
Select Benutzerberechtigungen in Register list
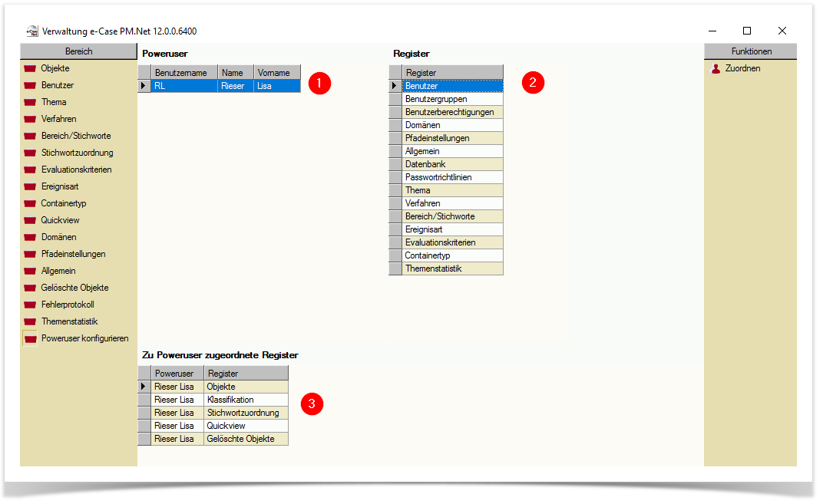pyautogui.click(x=452, y=112)
